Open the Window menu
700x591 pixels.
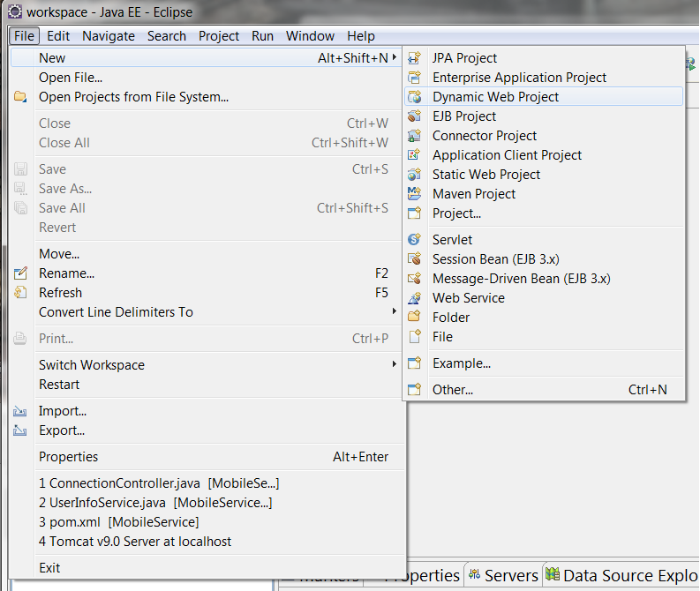[x=310, y=36]
